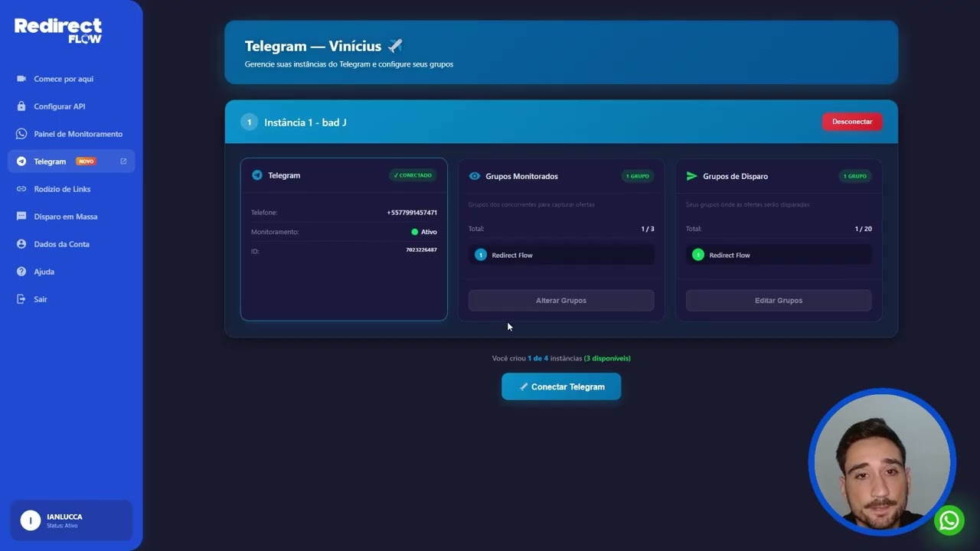Image resolution: width=980 pixels, height=551 pixels.
Task: Click the Conectar Telegram button
Action: (x=561, y=386)
